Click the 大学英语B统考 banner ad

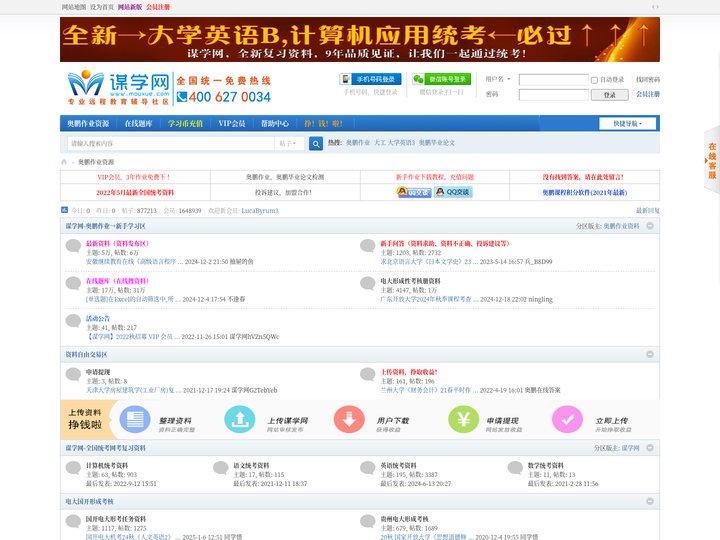click(360, 39)
